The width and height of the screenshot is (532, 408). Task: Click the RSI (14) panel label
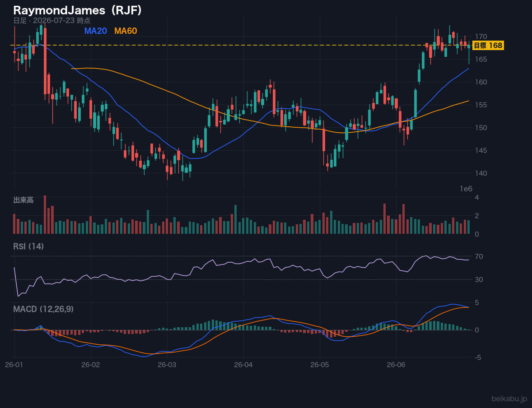click(x=28, y=246)
